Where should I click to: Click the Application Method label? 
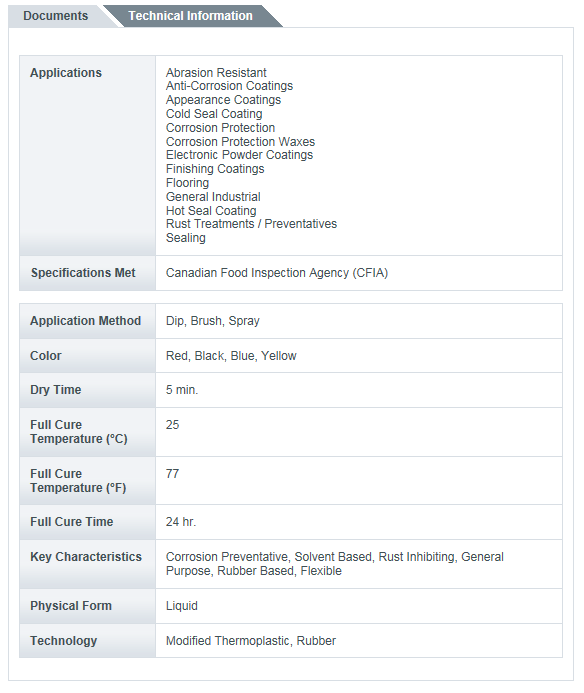click(85, 321)
